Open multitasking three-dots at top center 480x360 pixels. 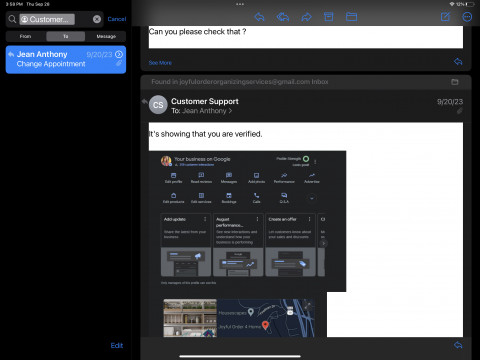(240, 4)
